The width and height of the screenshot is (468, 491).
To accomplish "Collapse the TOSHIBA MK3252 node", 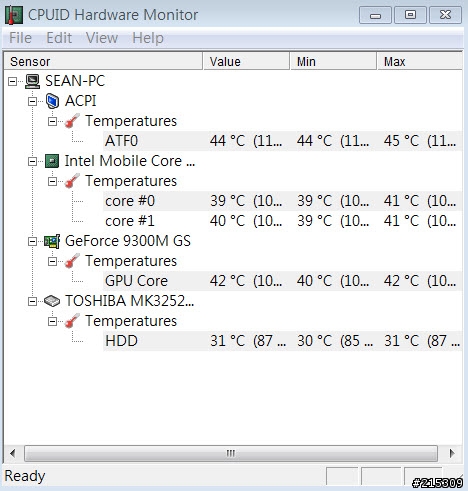I will pos(32,301).
